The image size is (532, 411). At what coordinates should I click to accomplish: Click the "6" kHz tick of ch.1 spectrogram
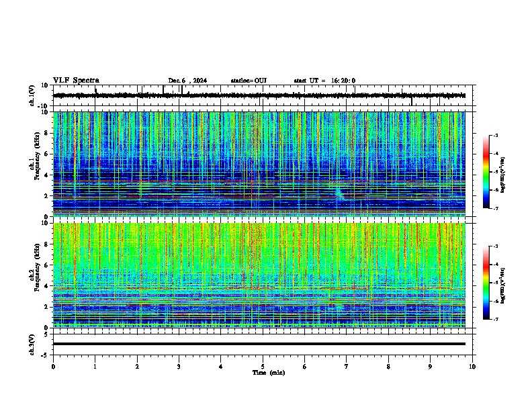pos(46,154)
